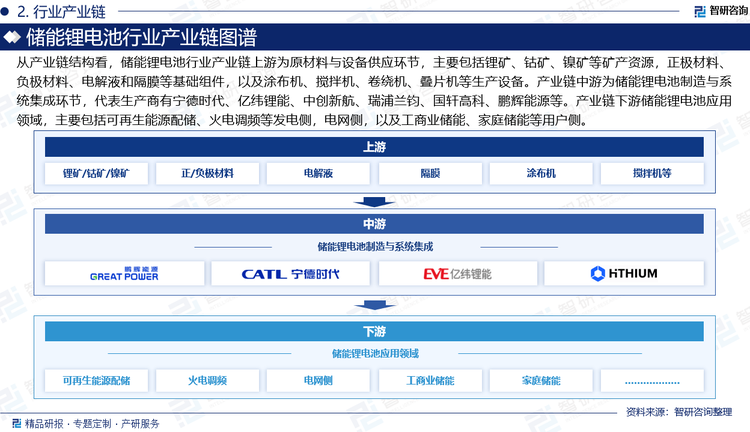The image size is (750, 432).
Task: Click the CATL 宁德时代 logo
Action: [290, 274]
